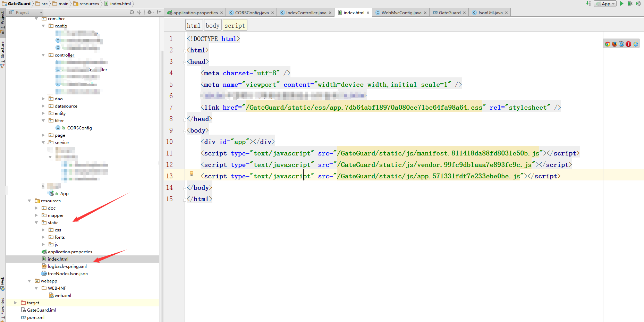Close the index.html tab

coord(368,13)
